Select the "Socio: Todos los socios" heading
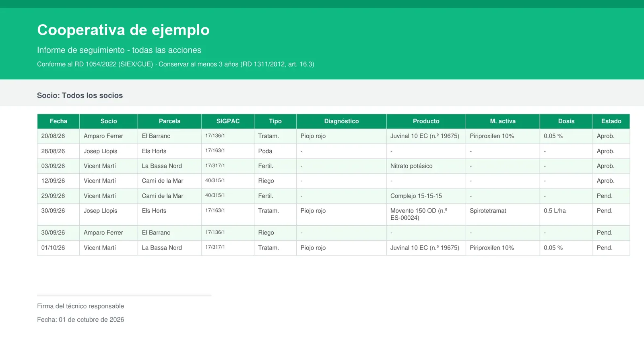The height and width of the screenshot is (345, 644). coord(80,96)
